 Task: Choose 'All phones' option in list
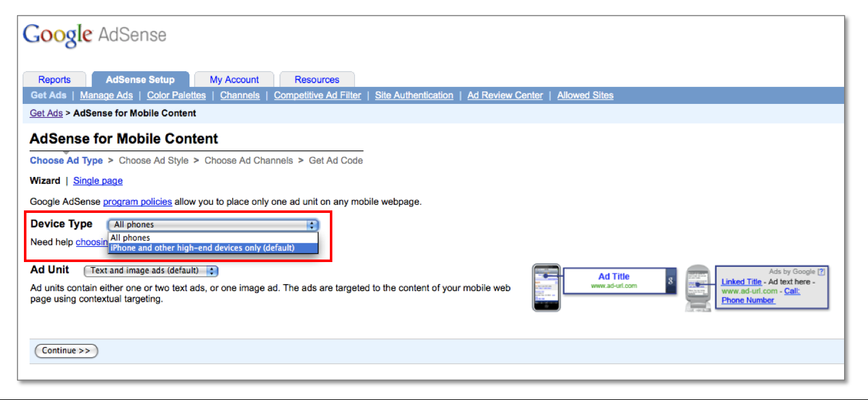point(213,237)
